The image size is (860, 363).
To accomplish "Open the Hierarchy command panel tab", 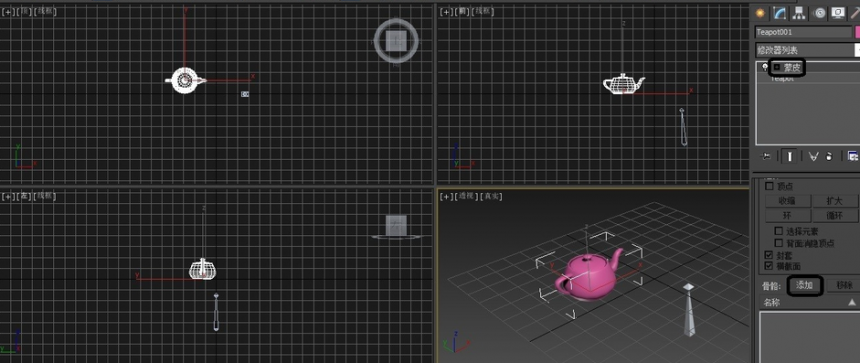I will pyautogui.click(x=799, y=13).
